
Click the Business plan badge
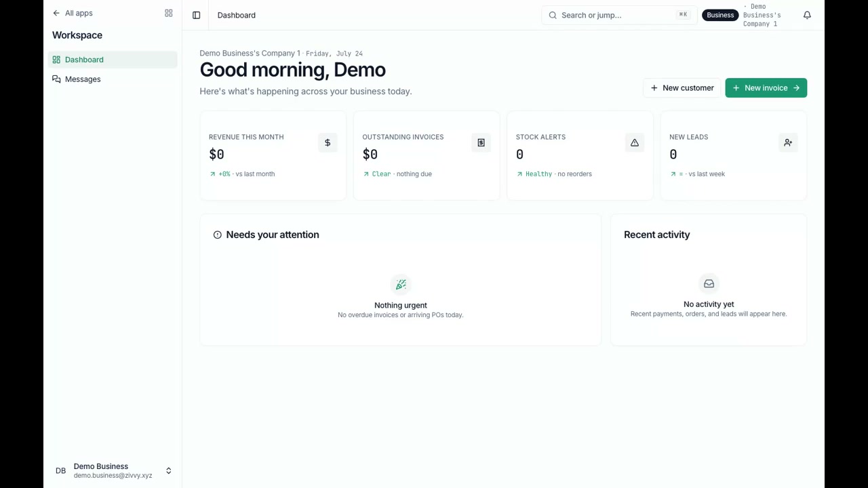coord(720,15)
